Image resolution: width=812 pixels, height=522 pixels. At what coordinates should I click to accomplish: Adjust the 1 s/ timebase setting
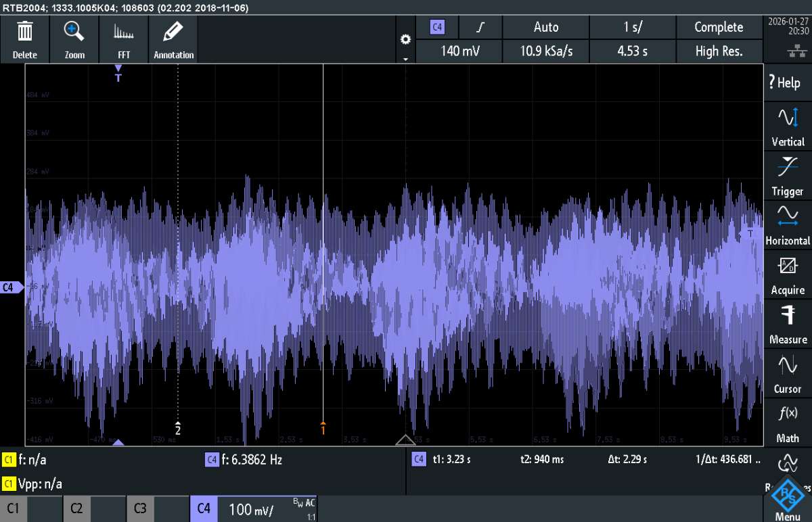[633, 28]
